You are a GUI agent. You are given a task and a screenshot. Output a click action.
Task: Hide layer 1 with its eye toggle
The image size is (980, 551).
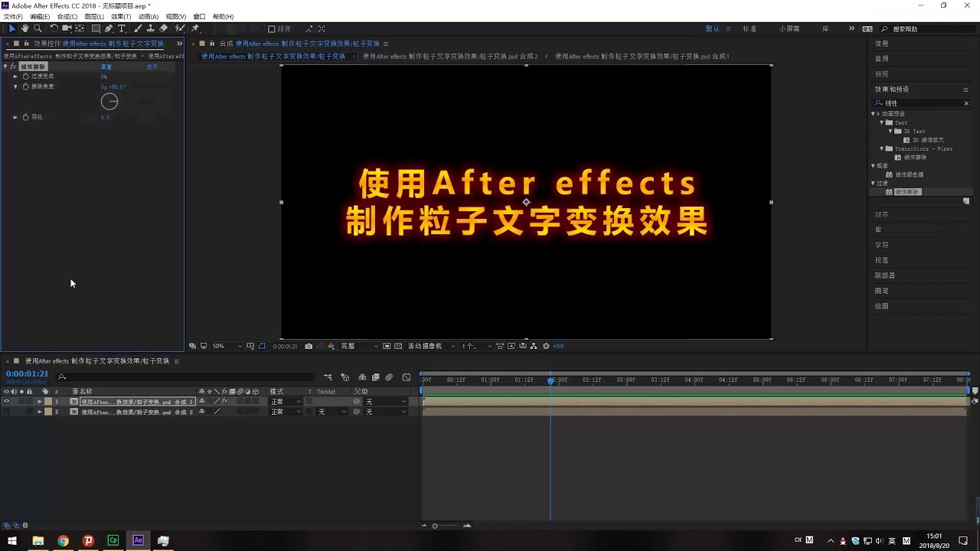[x=6, y=402]
